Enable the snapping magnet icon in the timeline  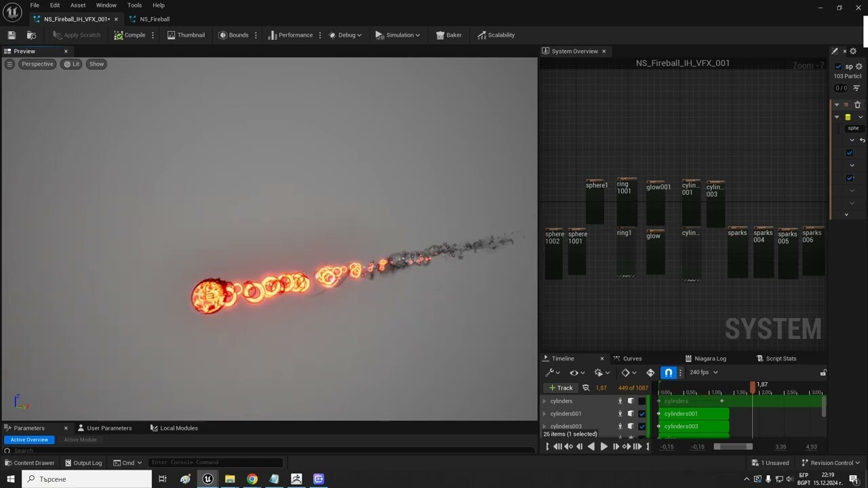[x=668, y=372]
